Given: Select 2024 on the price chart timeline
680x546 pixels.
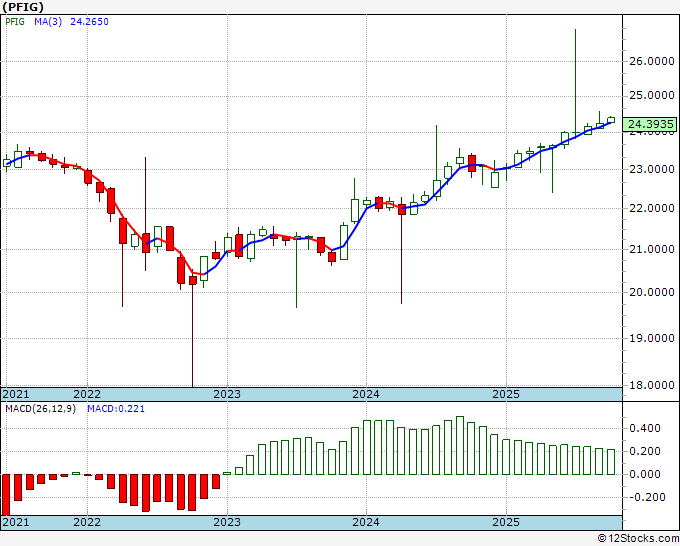Looking at the screenshot, I should pos(366,394).
